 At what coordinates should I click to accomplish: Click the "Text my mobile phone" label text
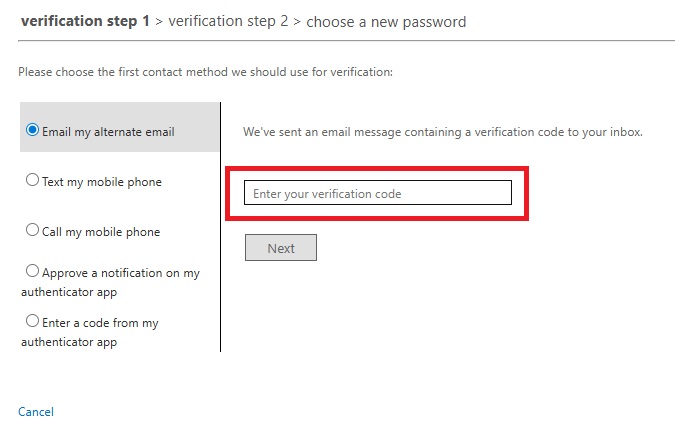pos(101,182)
